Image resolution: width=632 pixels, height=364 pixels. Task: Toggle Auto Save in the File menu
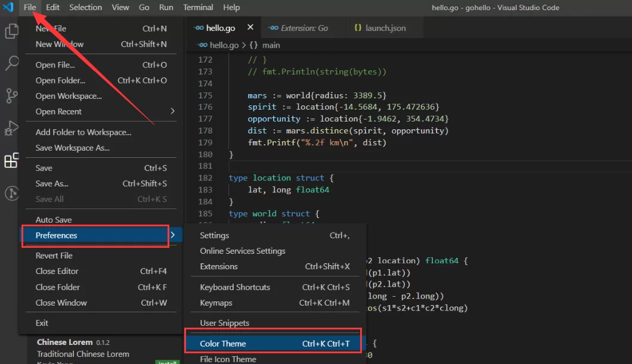[x=54, y=220]
